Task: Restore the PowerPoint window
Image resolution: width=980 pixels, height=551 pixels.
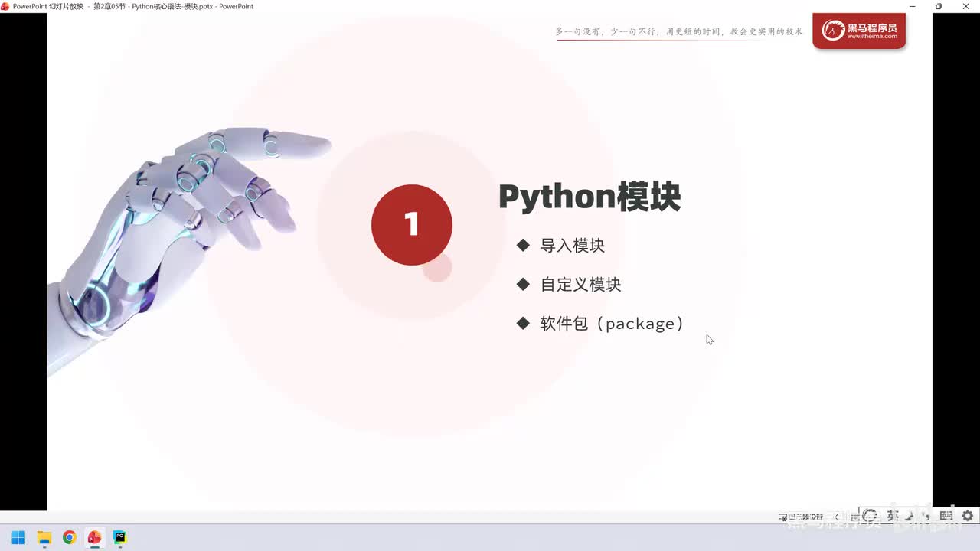Action: click(939, 6)
